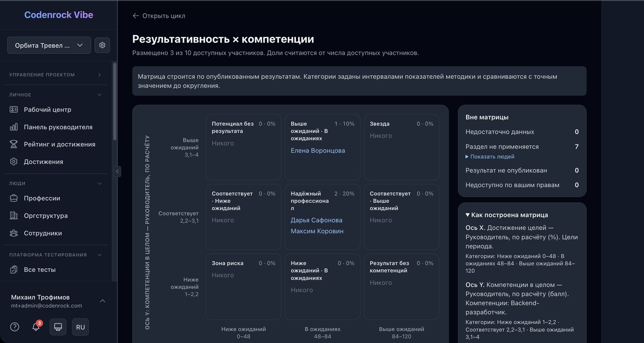This screenshot has height=343, width=644.
Task: Collapse Как построена матрица section
Action: pyautogui.click(x=507, y=215)
